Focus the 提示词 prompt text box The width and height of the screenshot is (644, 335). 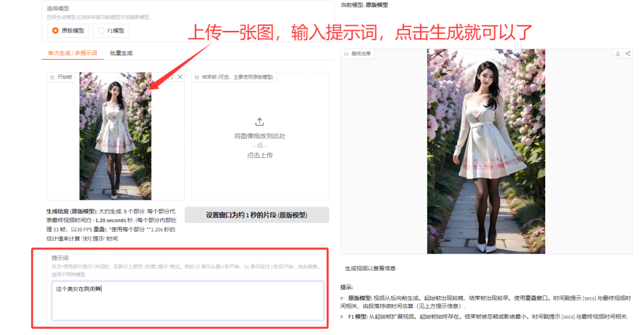[x=187, y=300]
